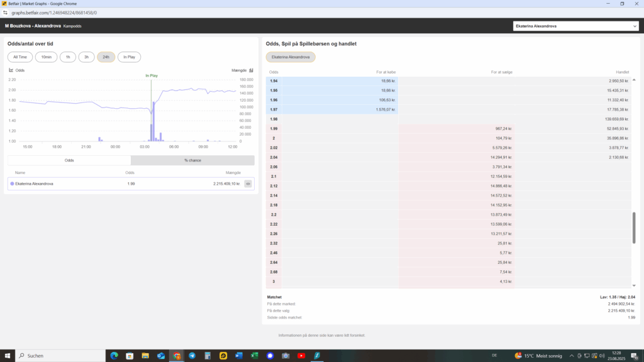Switch chart range to 10min
This screenshot has height=362, width=644.
coord(46,57)
